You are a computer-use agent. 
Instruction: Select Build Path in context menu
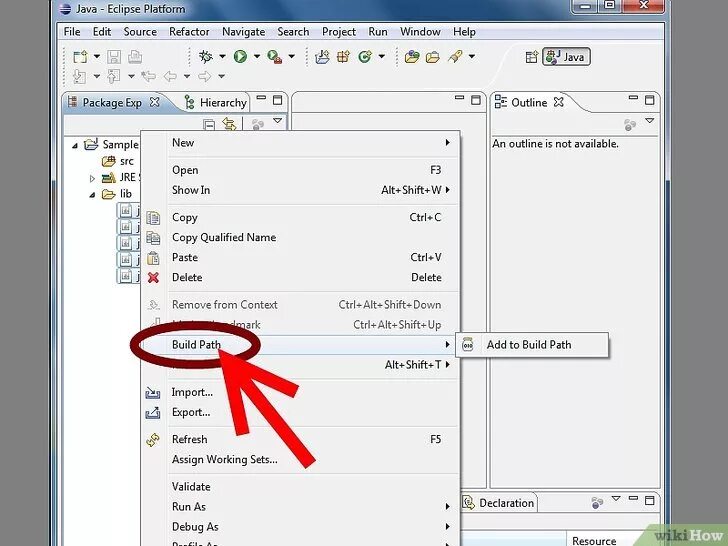tap(301, 344)
